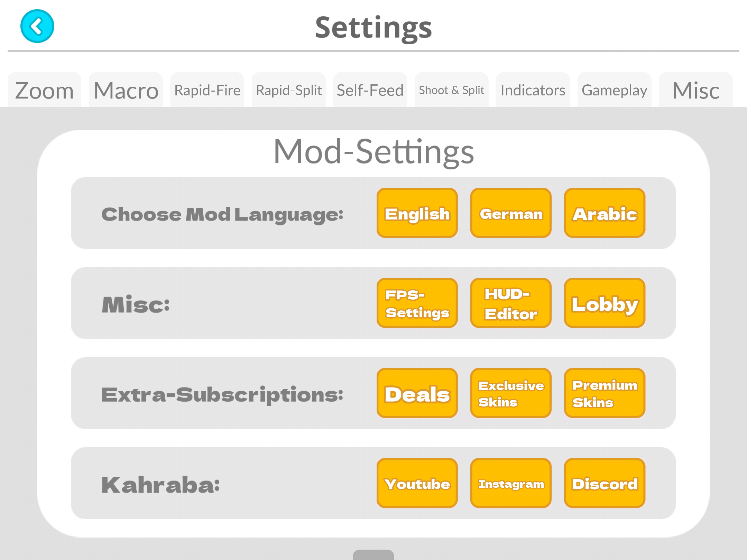Select the Misc tab
Image resolution: width=747 pixels, height=560 pixels.
(695, 91)
